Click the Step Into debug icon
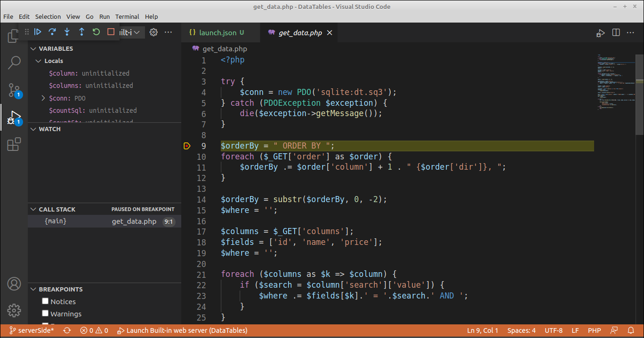 (67, 32)
